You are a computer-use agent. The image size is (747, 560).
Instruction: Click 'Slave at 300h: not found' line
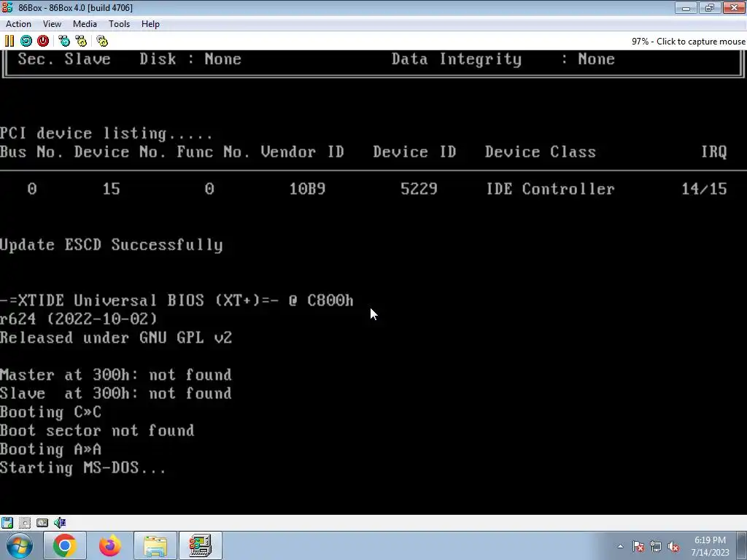click(x=116, y=394)
